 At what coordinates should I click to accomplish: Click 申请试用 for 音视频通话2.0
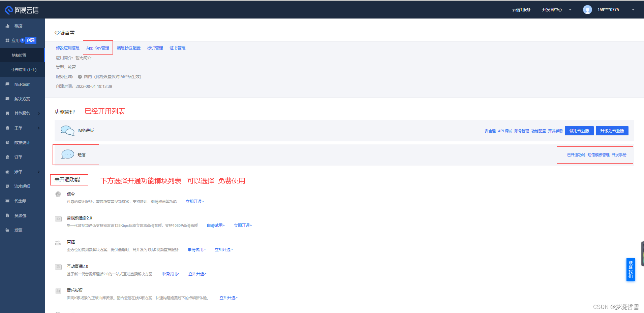pos(216,225)
